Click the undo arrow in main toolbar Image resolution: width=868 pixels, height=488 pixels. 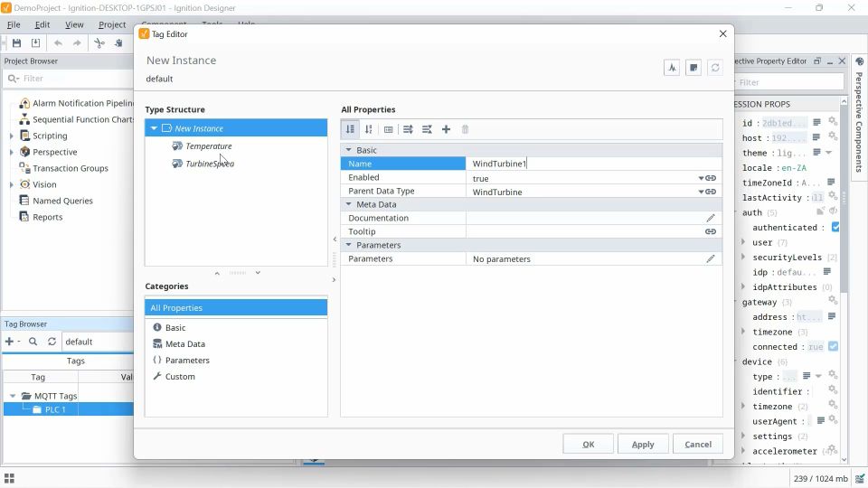click(58, 42)
